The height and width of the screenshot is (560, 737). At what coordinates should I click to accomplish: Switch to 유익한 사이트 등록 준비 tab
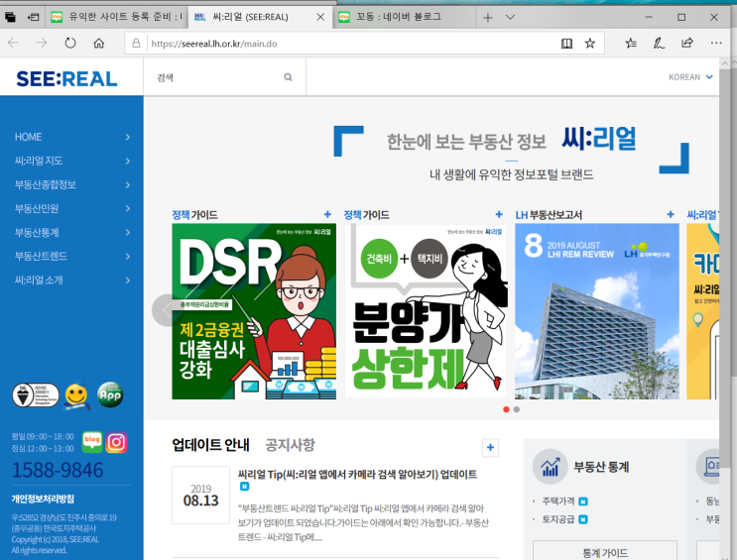point(116,17)
